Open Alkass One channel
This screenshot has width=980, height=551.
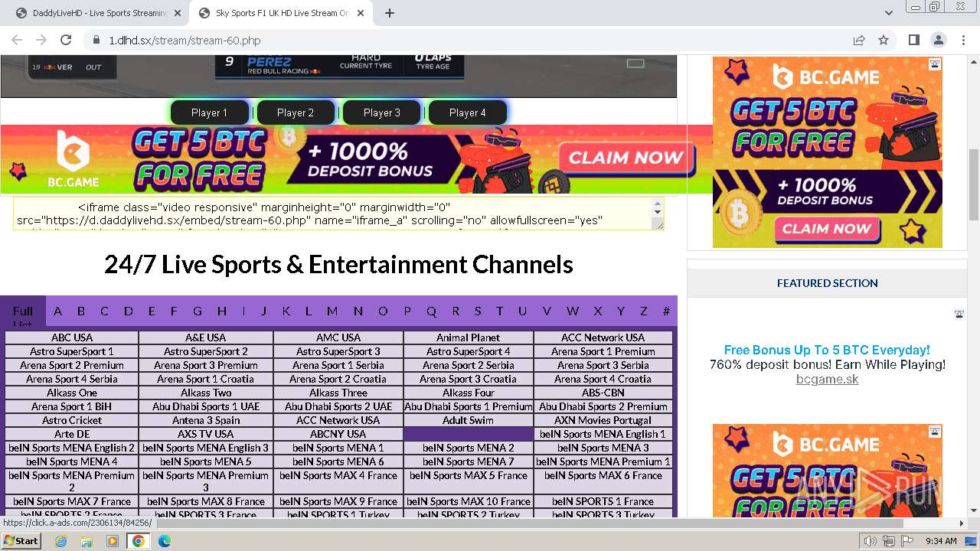click(x=72, y=393)
